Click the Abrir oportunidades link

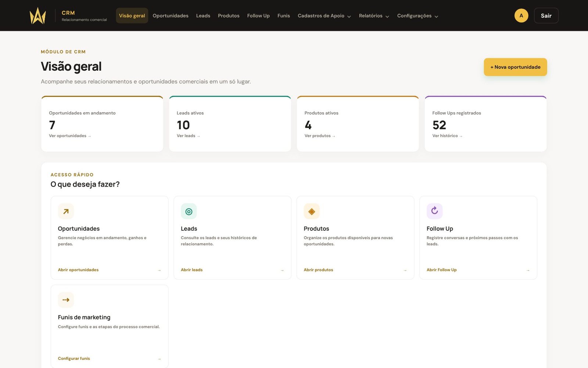click(x=78, y=270)
